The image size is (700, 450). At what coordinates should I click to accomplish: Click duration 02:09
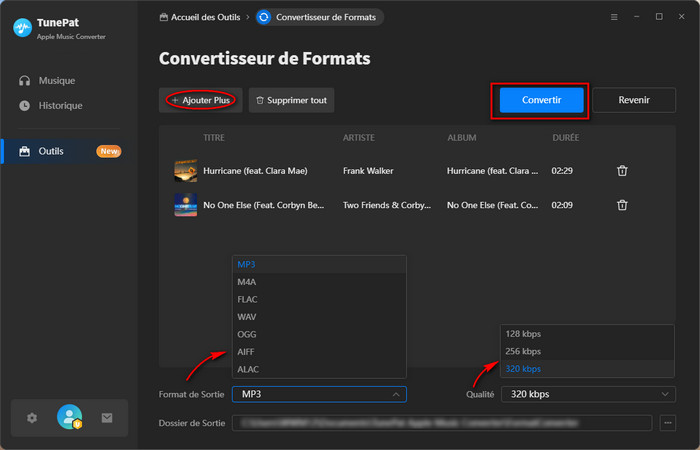click(x=562, y=205)
